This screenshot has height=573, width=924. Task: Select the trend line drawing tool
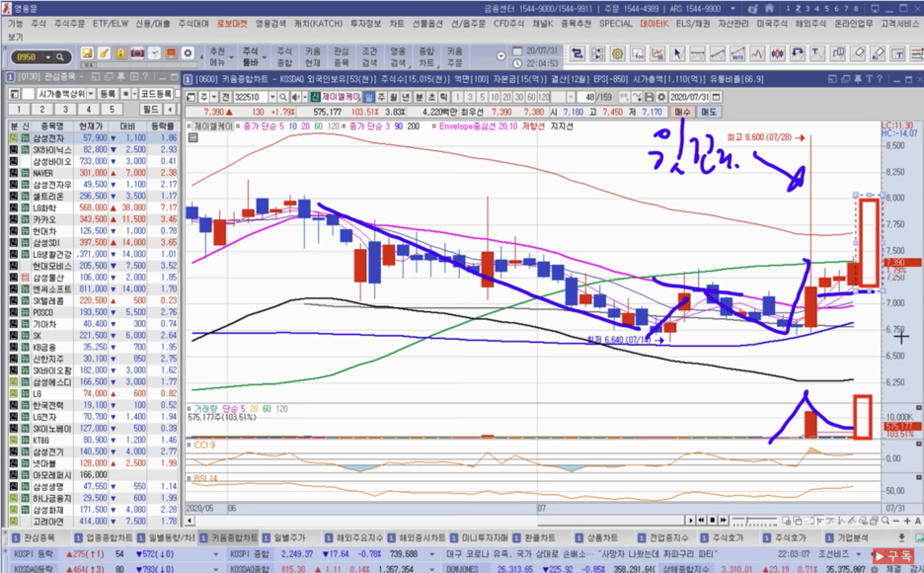coord(717,54)
